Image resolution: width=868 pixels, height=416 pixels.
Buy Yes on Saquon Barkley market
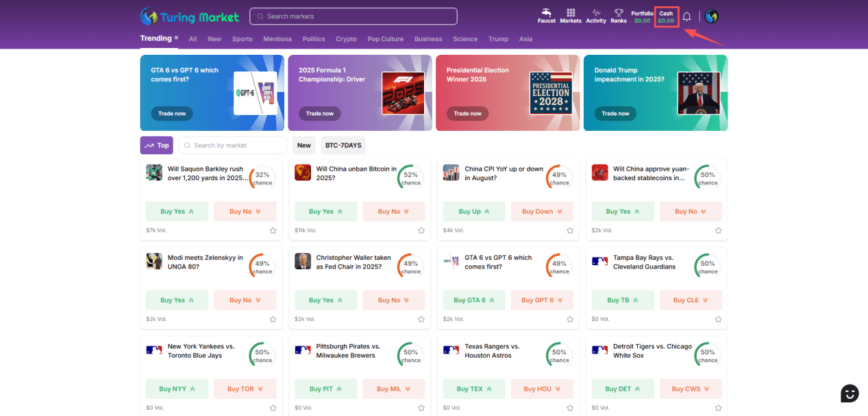click(x=177, y=212)
